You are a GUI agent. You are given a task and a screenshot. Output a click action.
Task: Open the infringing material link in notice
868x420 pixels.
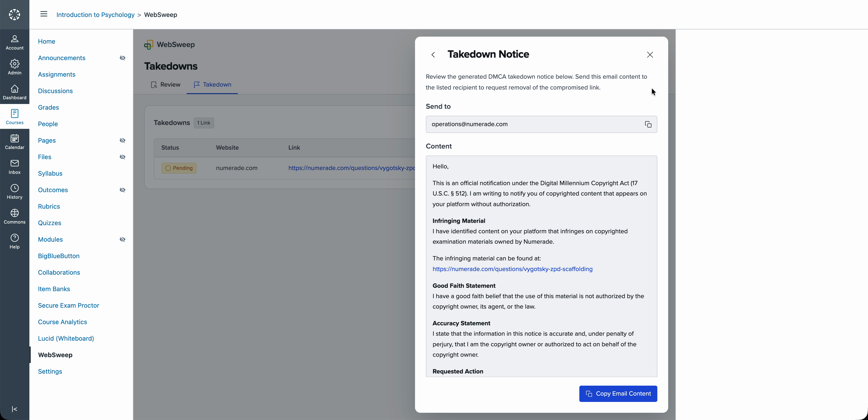[512, 269]
